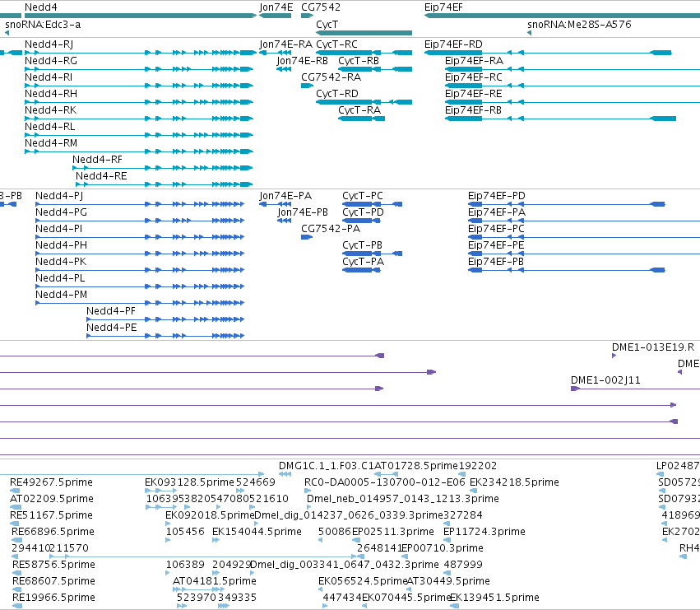Click the Eip74EF-RC transcript label
Viewport: 700px width, 610px height.
pos(474,77)
